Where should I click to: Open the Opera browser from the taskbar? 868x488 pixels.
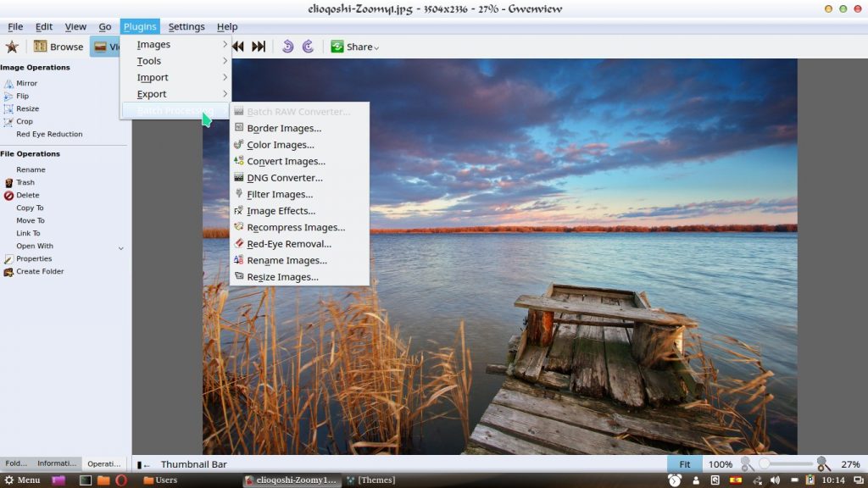click(120, 480)
